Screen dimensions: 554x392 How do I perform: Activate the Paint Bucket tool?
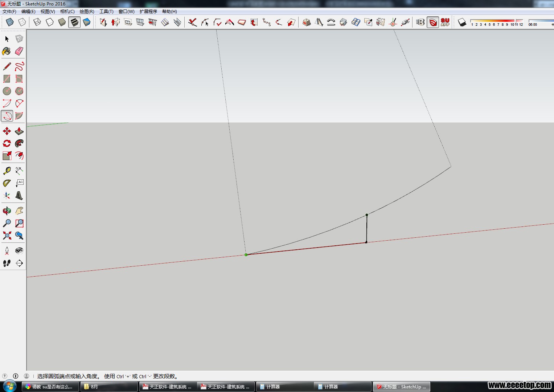click(7, 51)
